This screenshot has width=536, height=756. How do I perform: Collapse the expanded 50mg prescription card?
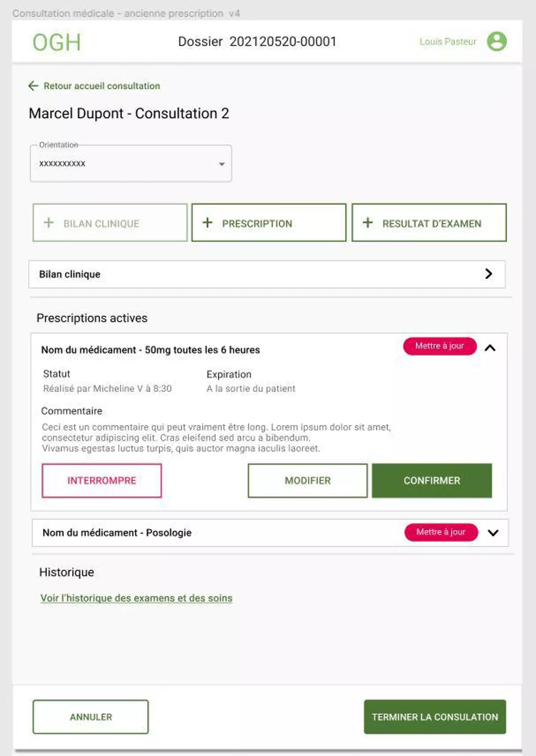click(490, 348)
